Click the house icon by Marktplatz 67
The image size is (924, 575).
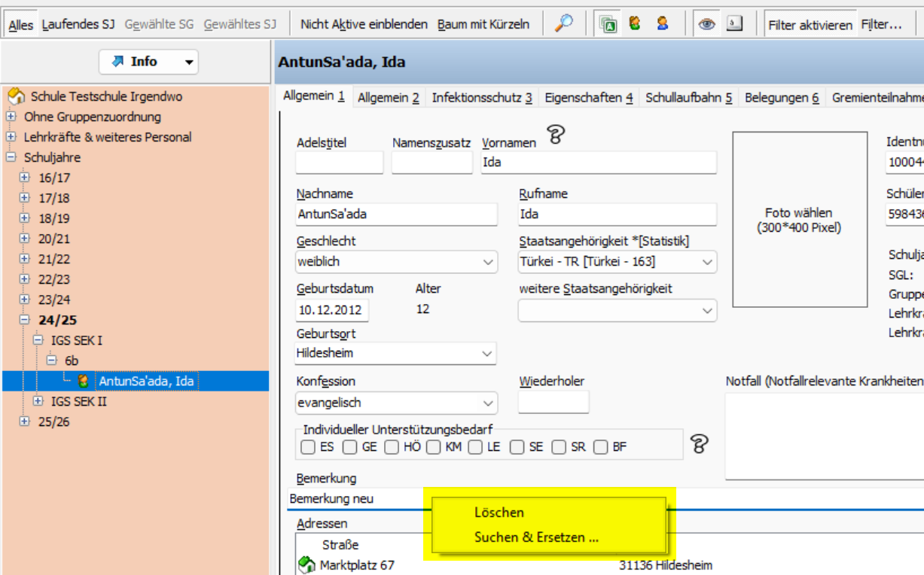(x=306, y=564)
